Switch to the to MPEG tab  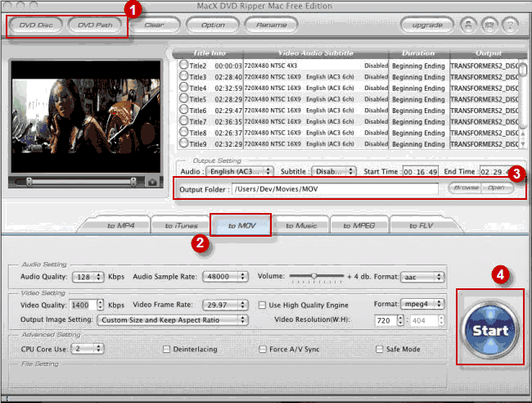[x=359, y=225]
